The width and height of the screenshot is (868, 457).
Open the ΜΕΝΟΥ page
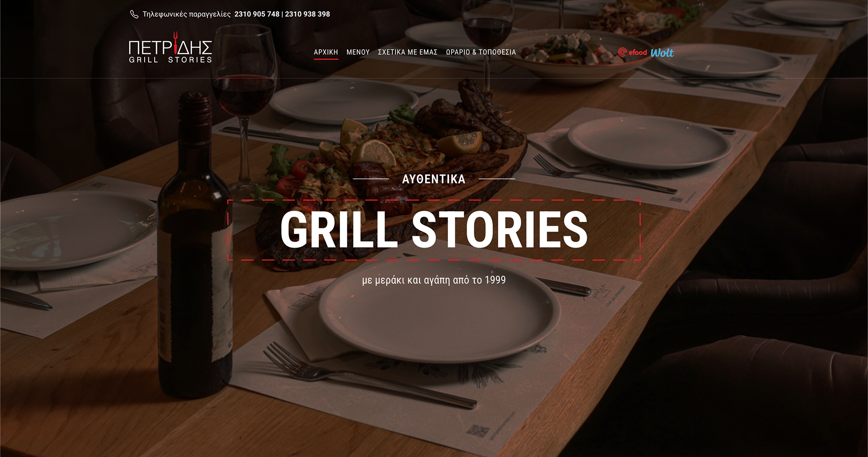(358, 52)
